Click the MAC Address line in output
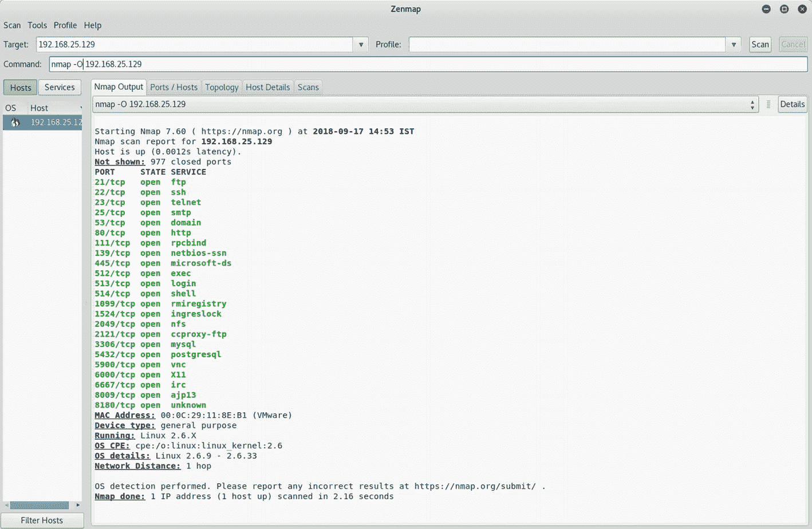 tap(194, 416)
